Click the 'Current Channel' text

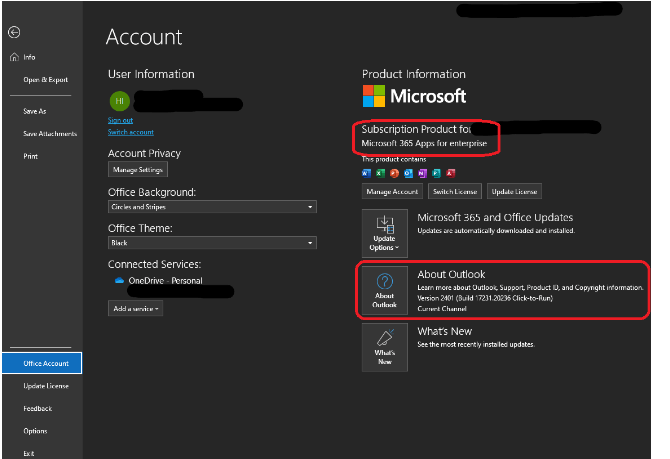click(x=442, y=309)
